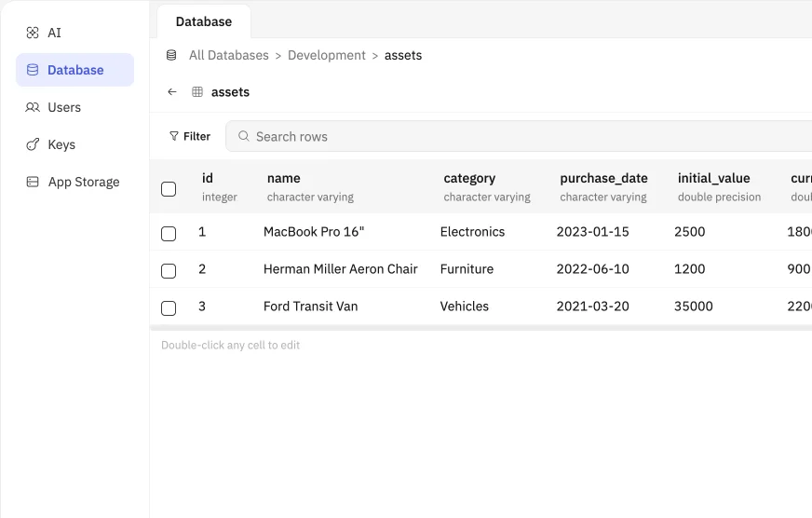This screenshot has width=812, height=518.
Task: Open App Storage in sidebar
Action: pos(74,182)
